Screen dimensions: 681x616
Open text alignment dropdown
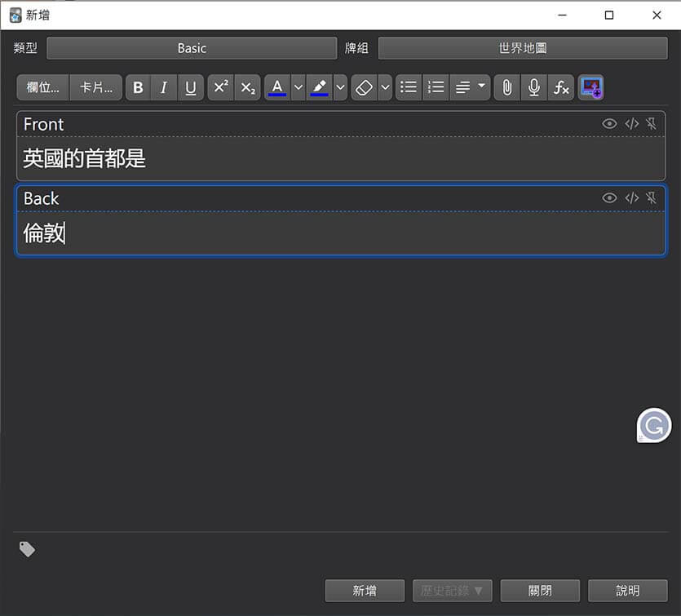coord(470,87)
